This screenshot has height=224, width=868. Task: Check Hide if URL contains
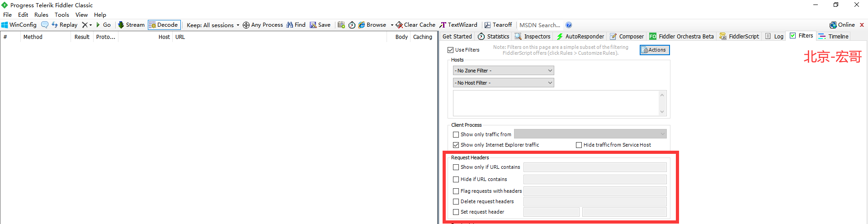click(456, 179)
